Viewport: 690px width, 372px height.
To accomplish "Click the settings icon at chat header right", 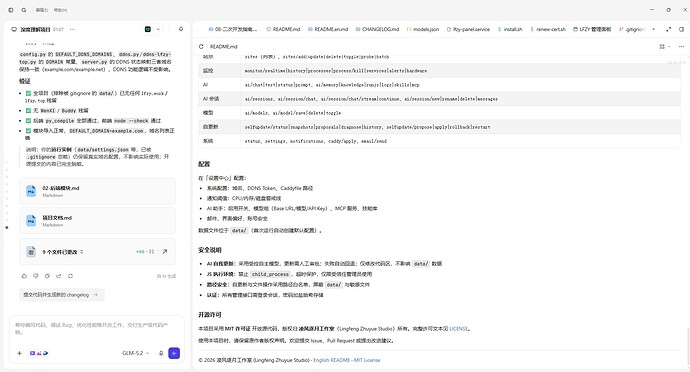I will [181, 29].
